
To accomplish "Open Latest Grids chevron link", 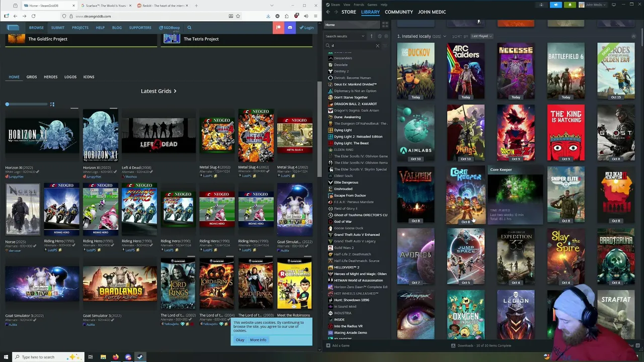I will [x=175, y=91].
